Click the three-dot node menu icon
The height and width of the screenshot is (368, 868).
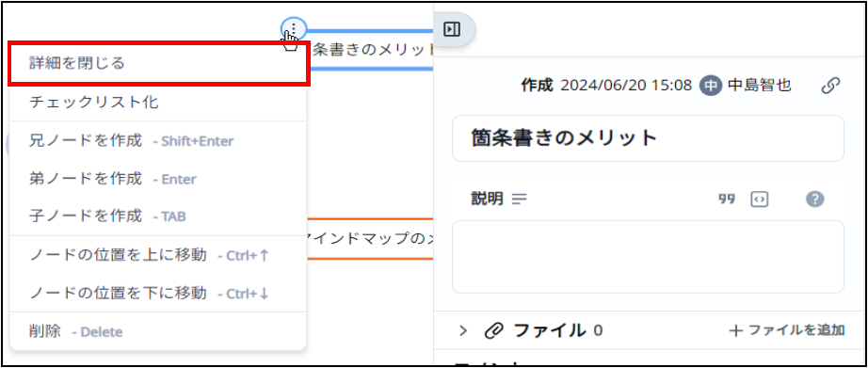(294, 27)
